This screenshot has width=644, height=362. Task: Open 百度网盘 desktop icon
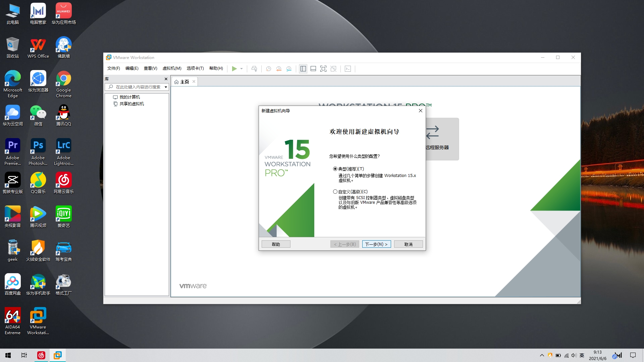[13, 285]
